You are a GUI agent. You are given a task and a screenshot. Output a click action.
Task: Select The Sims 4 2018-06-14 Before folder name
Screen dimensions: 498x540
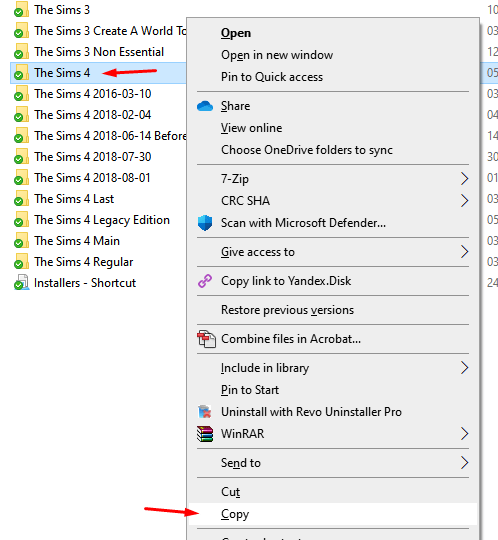click(110, 136)
